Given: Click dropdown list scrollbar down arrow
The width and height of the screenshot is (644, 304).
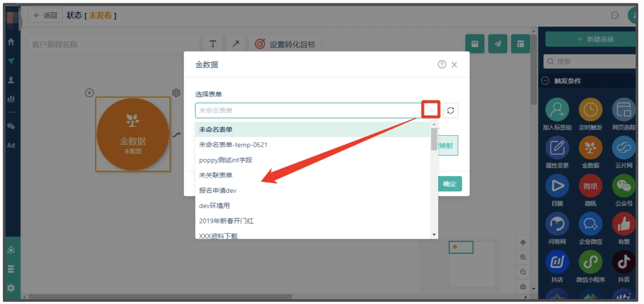Looking at the screenshot, I should [x=434, y=235].
